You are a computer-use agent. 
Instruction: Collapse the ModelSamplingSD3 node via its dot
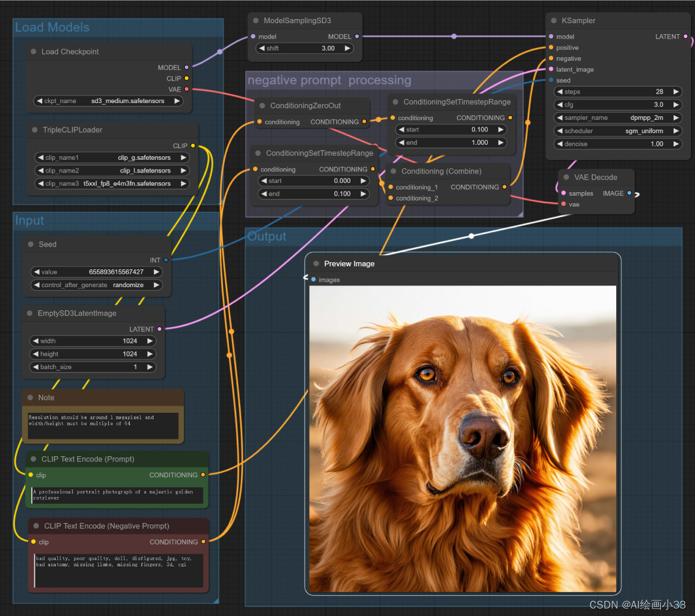[x=256, y=20]
